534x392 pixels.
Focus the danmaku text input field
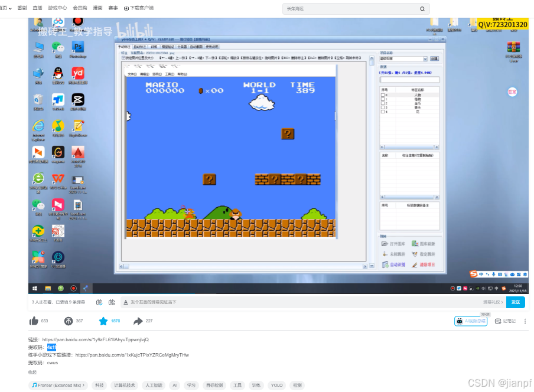coord(299,302)
